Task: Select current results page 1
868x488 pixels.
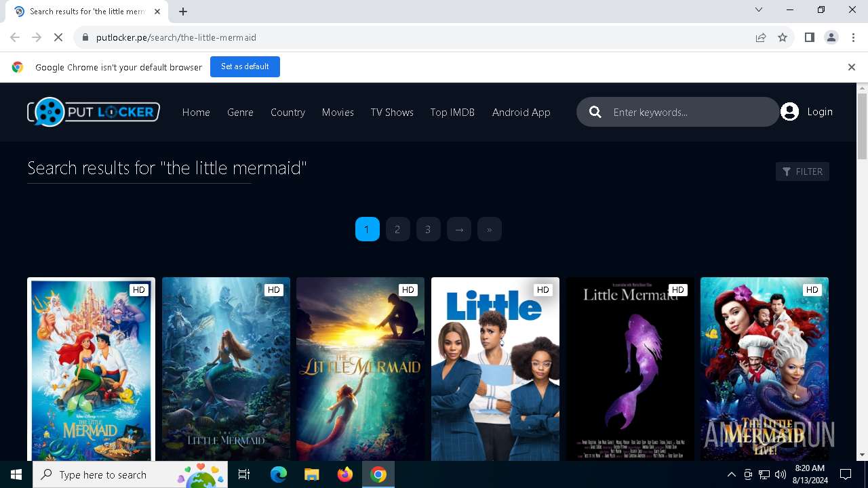Action: pos(367,229)
